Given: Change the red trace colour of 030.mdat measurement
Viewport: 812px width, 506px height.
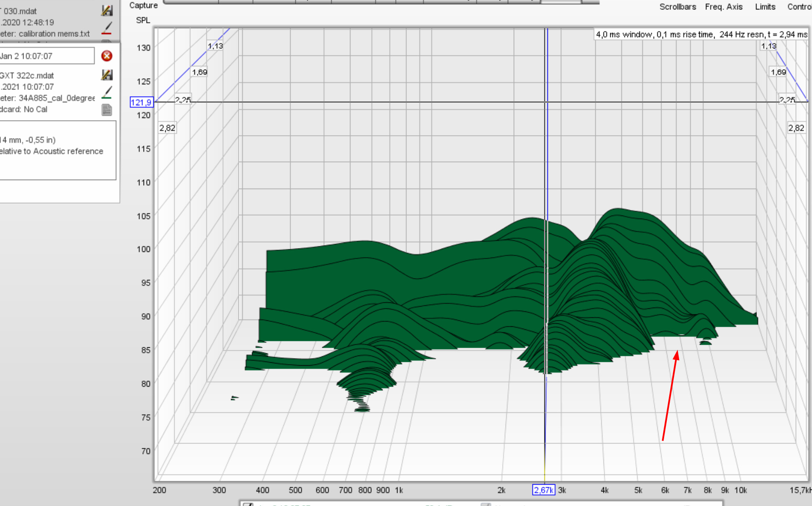Looking at the screenshot, I should coord(107,28).
